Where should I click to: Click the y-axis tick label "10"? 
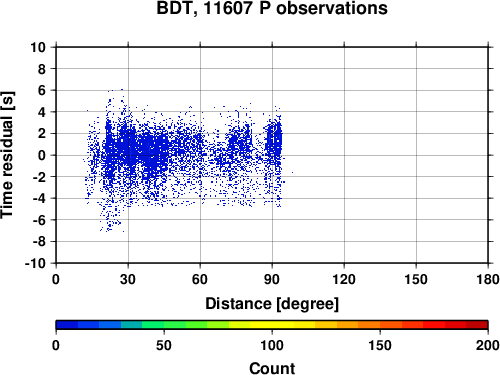(x=38, y=47)
